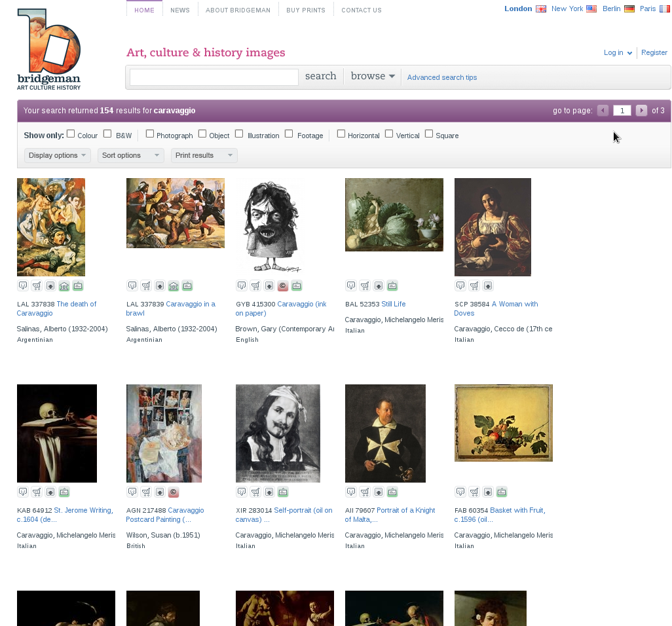Expand the Log in dropdown
The height and width of the screenshot is (626, 672).
(x=618, y=52)
